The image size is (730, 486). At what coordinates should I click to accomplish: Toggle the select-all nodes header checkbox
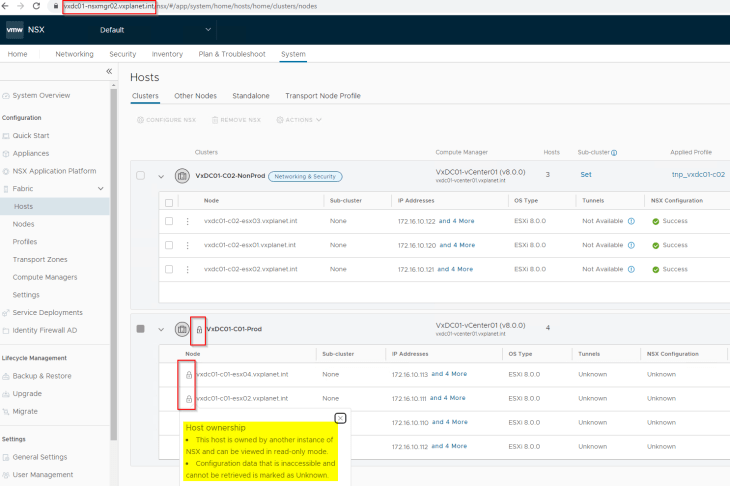click(x=169, y=202)
